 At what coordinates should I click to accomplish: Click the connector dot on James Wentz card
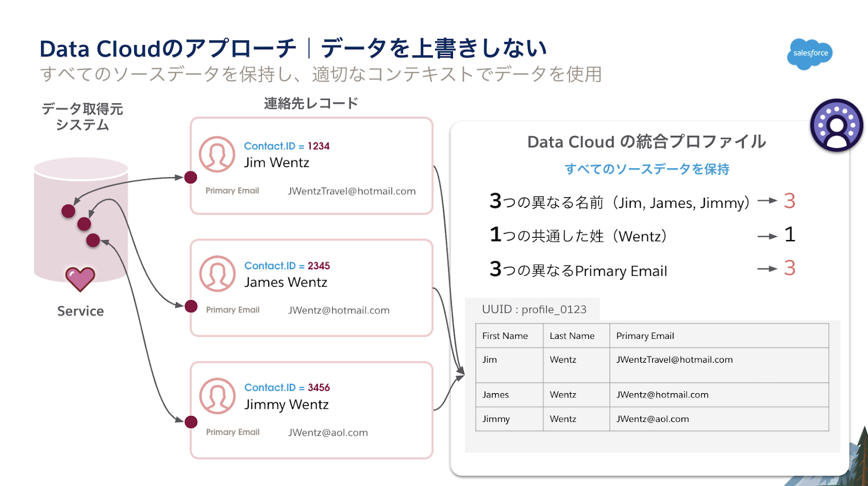click(191, 306)
